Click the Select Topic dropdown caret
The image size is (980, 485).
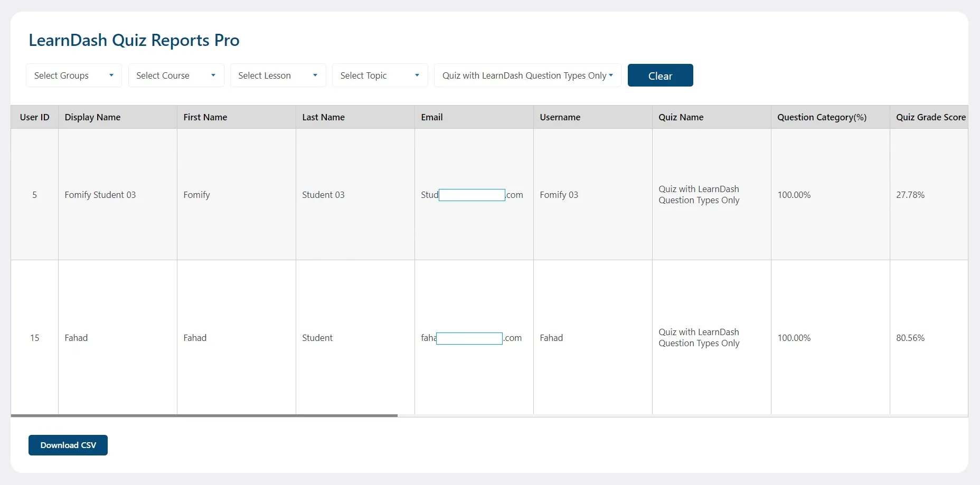(x=417, y=75)
